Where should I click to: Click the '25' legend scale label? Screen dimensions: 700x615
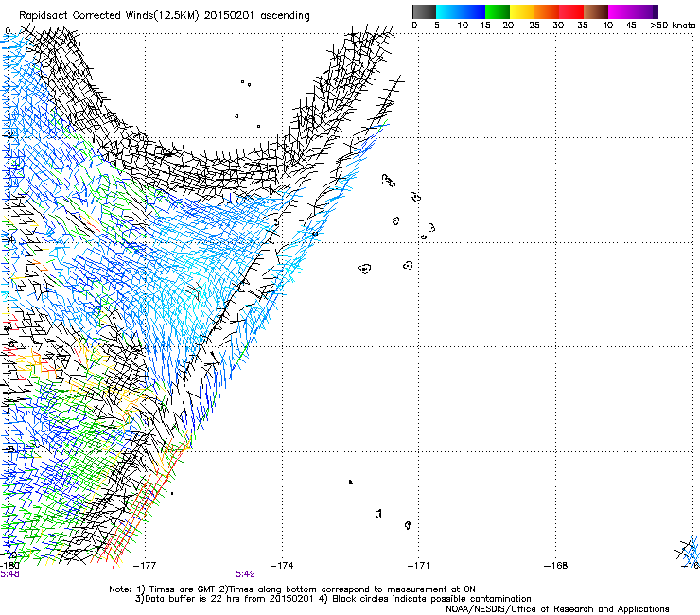[534, 26]
